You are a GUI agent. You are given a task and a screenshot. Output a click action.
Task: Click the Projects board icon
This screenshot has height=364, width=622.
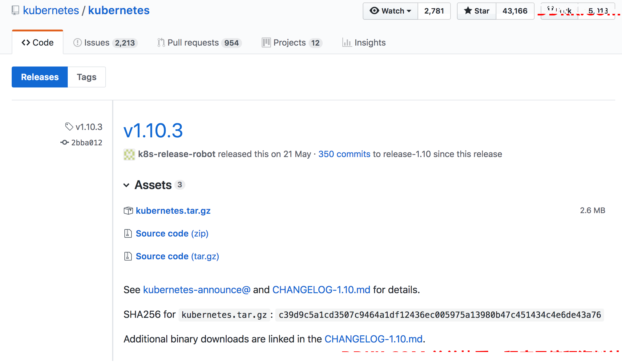(266, 42)
